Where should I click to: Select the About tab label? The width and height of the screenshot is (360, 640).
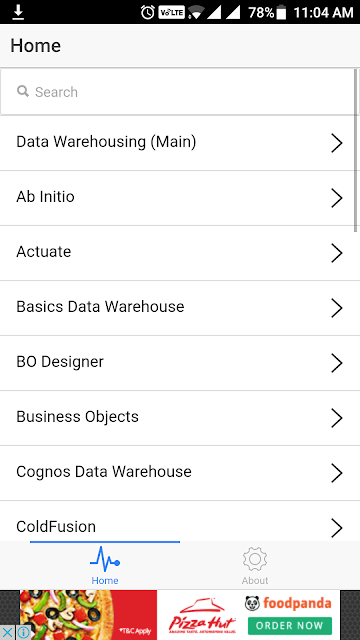click(255, 580)
